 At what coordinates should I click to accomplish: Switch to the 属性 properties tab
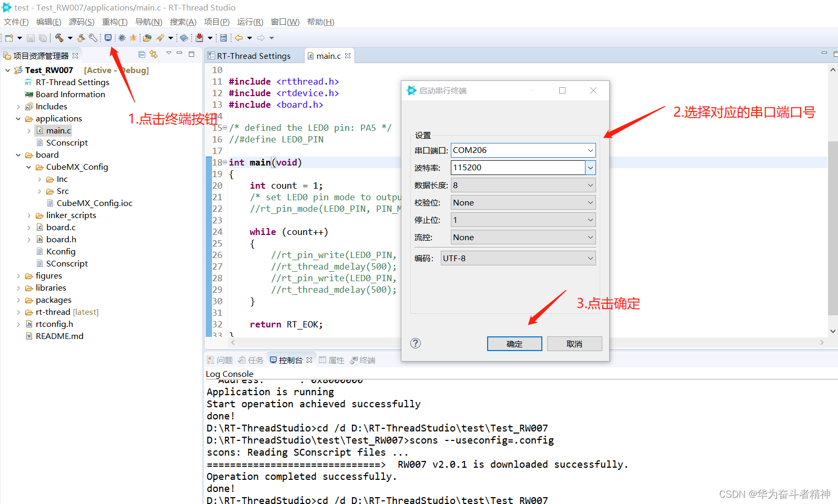click(x=331, y=360)
